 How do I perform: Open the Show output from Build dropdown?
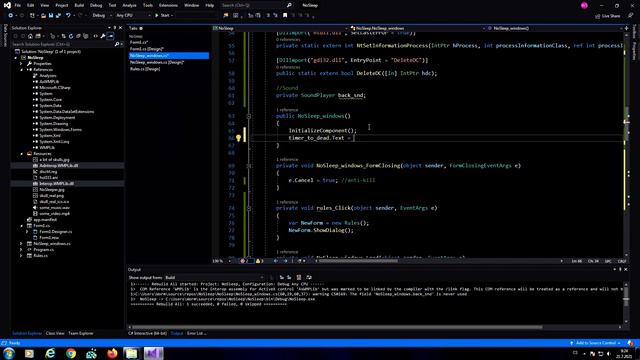[x=214, y=278]
